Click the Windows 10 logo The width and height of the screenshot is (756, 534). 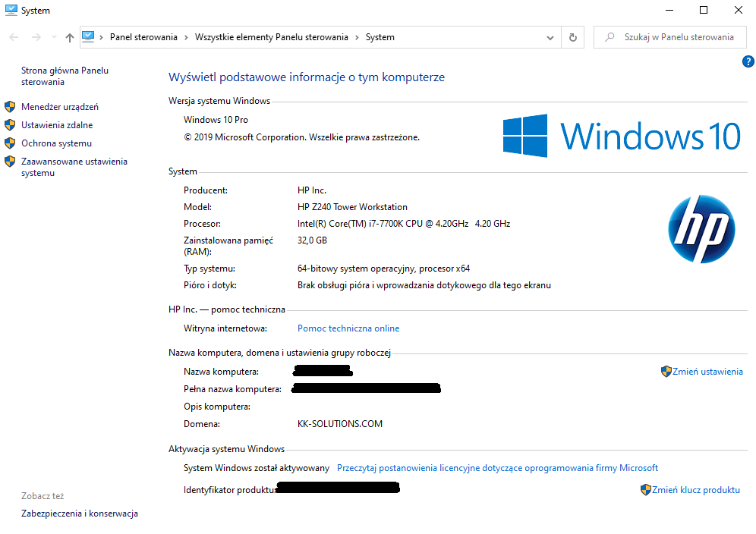click(x=622, y=136)
